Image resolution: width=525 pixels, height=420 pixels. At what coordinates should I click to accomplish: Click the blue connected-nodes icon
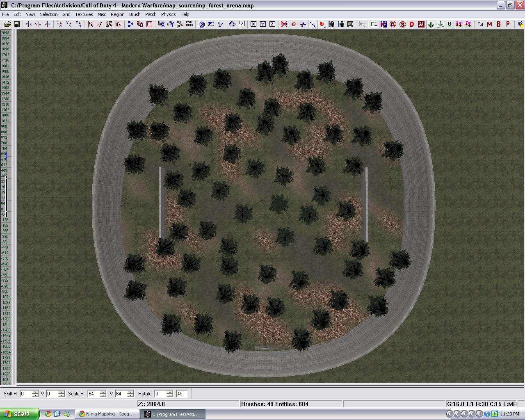[130, 24]
